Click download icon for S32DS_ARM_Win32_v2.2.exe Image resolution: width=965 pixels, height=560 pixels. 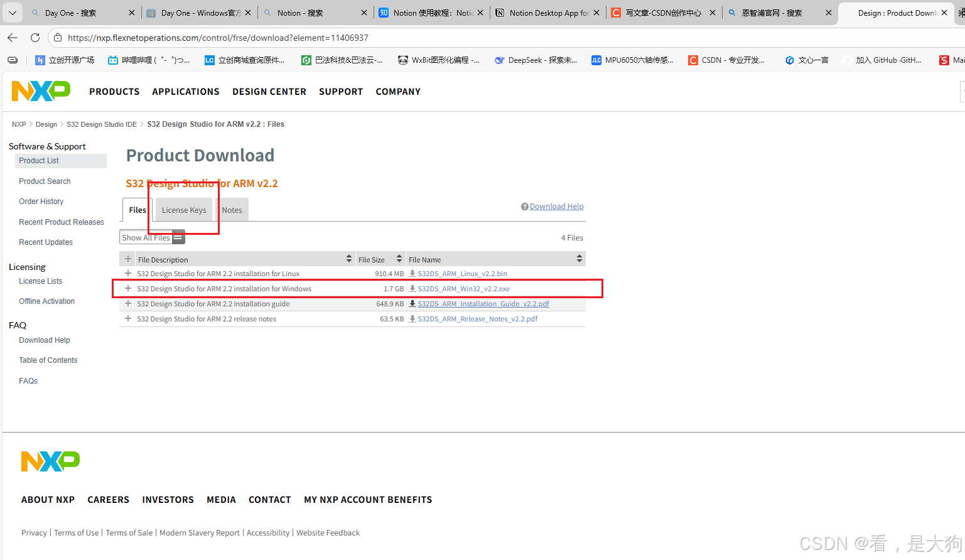pos(412,289)
